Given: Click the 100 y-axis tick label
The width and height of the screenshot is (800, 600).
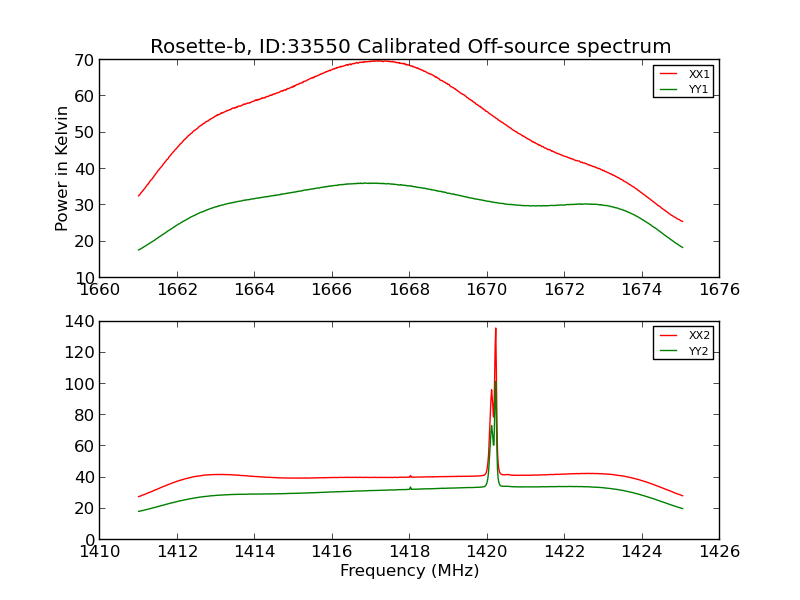Looking at the screenshot, I should coord(80,384).
